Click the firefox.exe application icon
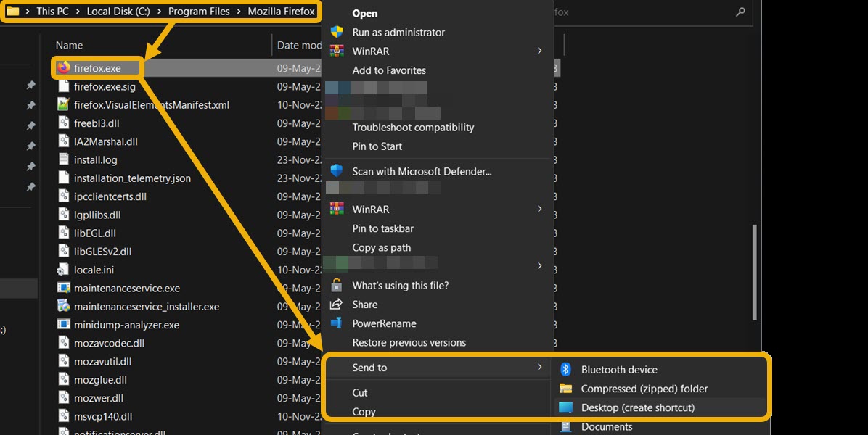This screenshot has width=868, height=435. tap(65, 66)
